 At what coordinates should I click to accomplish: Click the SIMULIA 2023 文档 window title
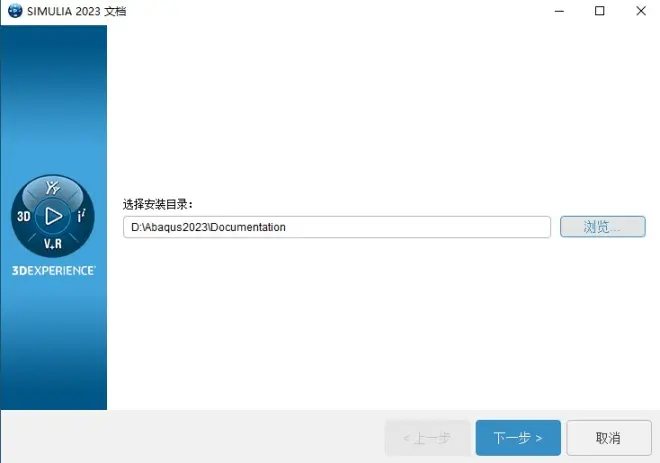[77, 11]
